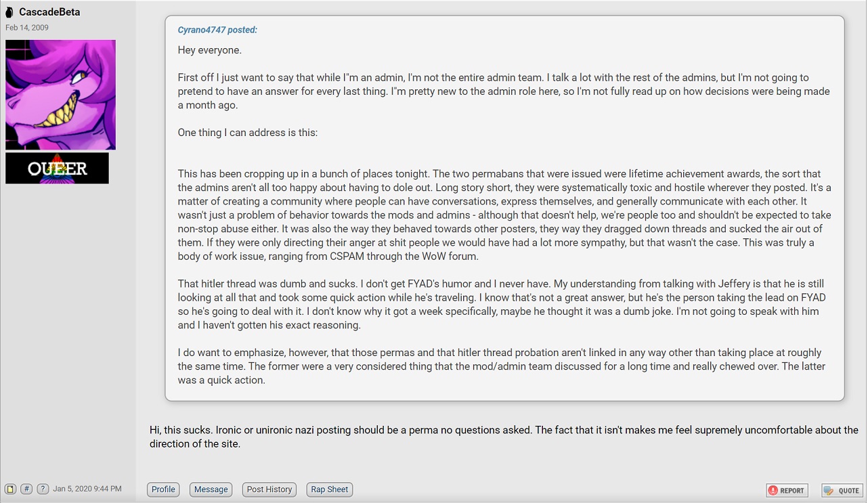Screen dimensions: 868x503
Task: Open CascadeBeta's Profile
Action: pos(163,489)
